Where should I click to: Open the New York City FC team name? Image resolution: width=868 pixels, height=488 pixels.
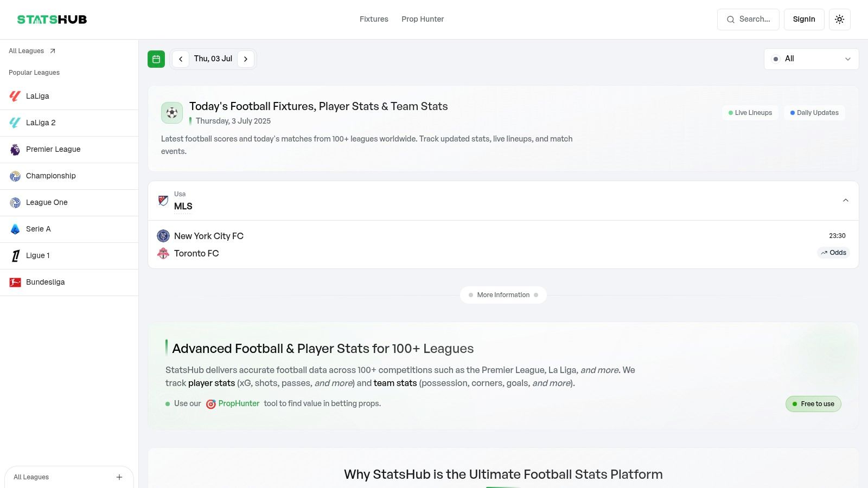click(x=209, y=236)
